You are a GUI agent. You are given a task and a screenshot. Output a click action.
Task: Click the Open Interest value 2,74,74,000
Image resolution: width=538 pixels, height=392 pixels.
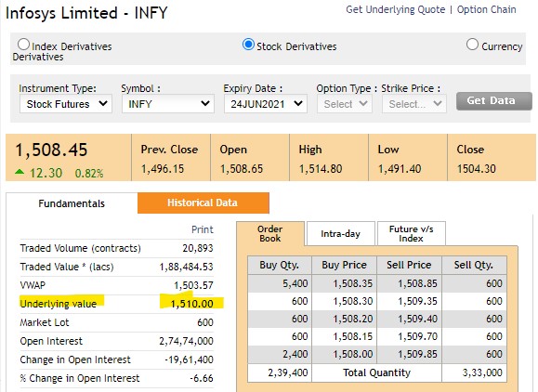186,341
